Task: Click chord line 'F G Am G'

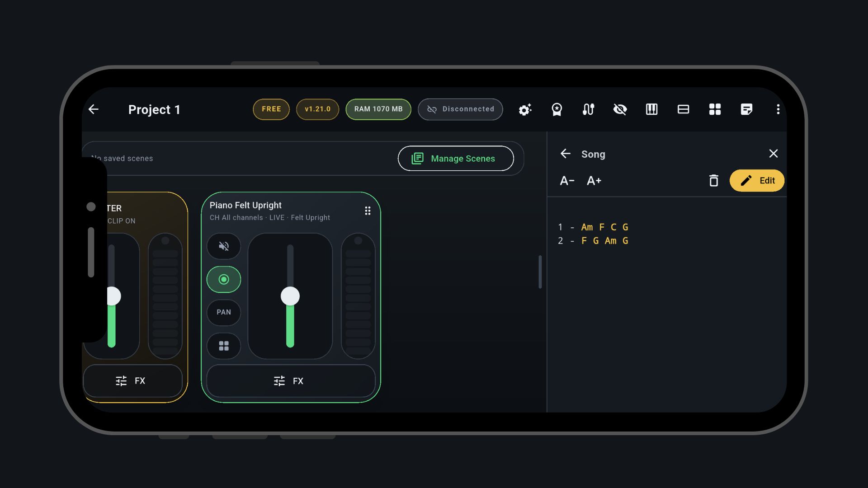Action: 605,241
